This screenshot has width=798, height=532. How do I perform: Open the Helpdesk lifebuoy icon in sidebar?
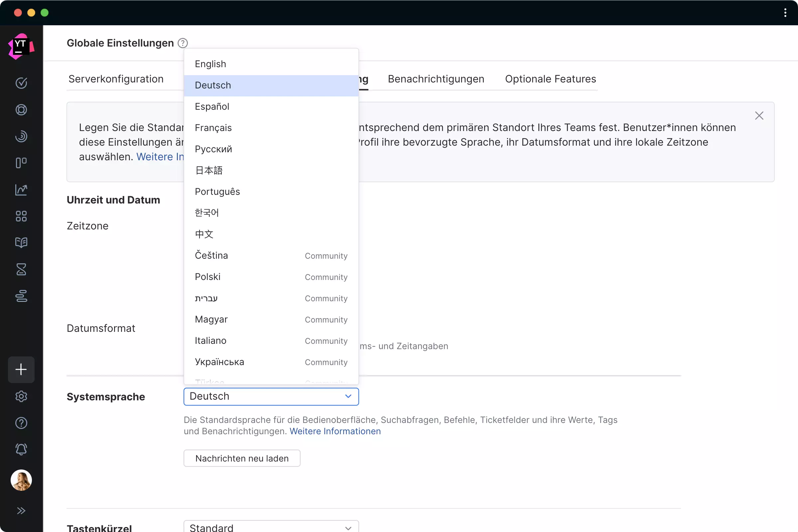tap(21, 110)
